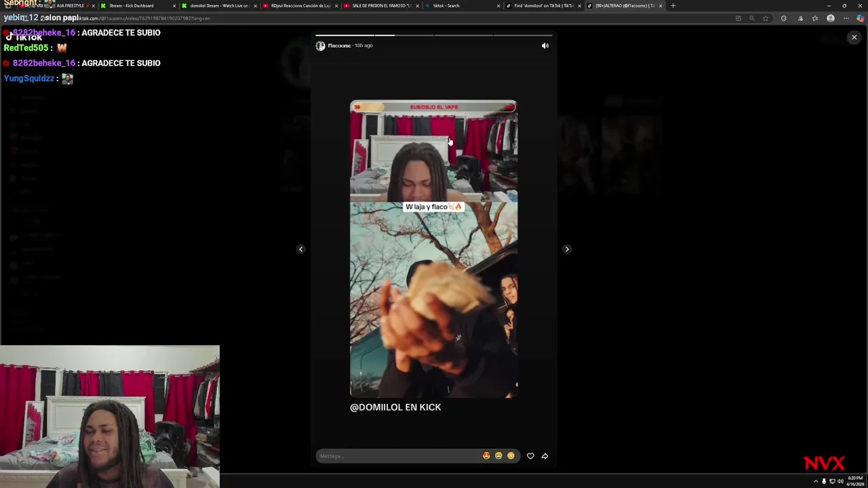The image size is (868, 488).
Task: Go to the previous story arrow
Action: [301, 249]
